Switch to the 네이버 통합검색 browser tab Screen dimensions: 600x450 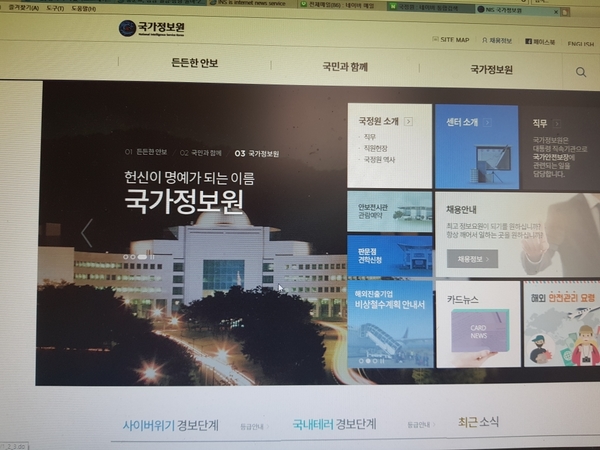[x=430, y=7]
